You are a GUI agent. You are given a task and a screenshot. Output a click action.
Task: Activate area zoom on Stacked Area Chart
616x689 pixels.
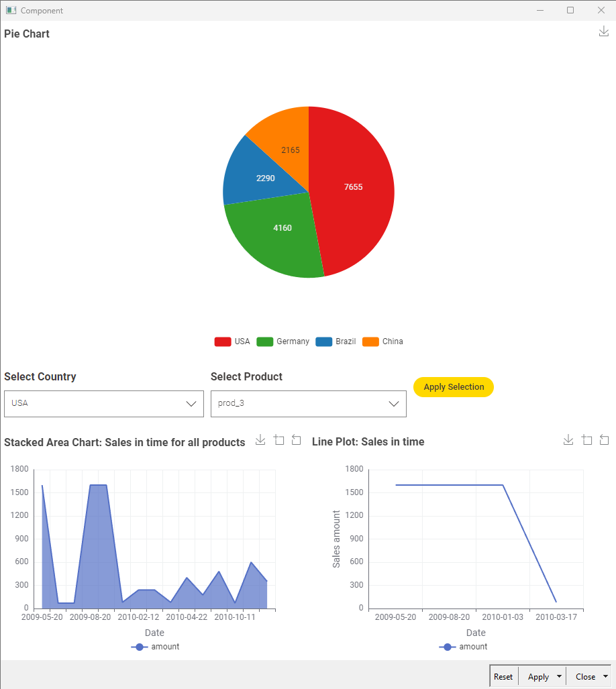point(279,440)
